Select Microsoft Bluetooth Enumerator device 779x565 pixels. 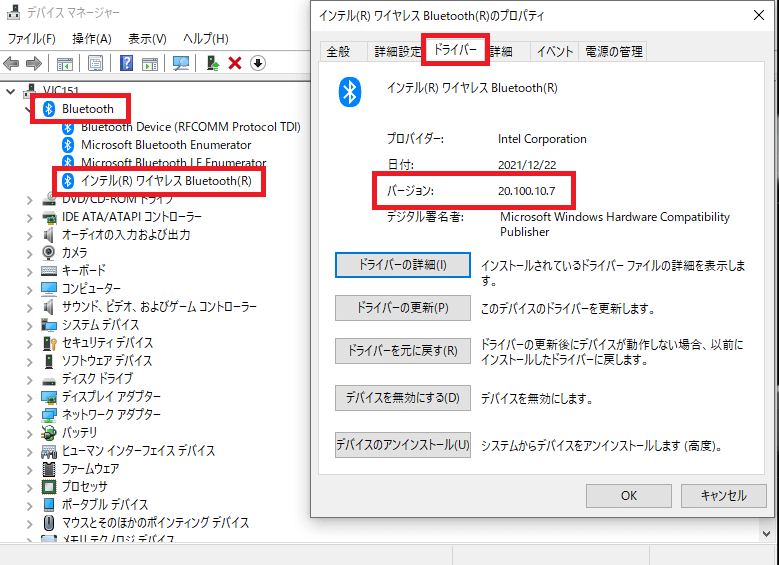[166, 145]
